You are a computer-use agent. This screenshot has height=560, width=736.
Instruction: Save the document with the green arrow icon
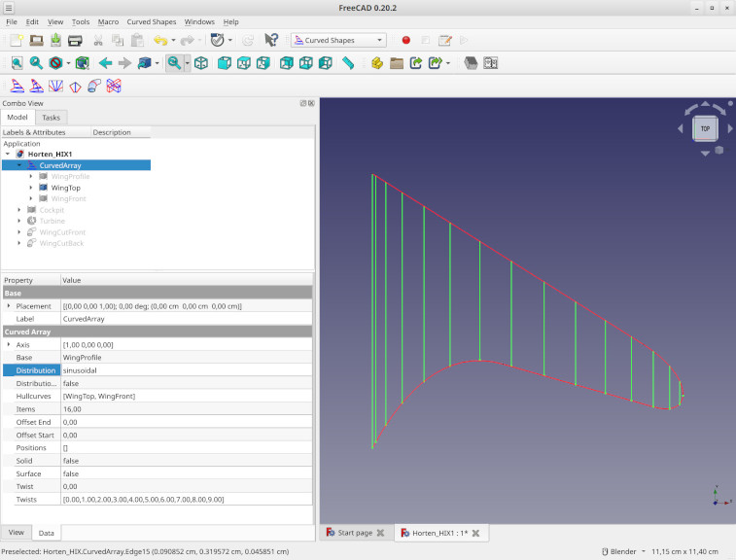click(x=55, y=41)
